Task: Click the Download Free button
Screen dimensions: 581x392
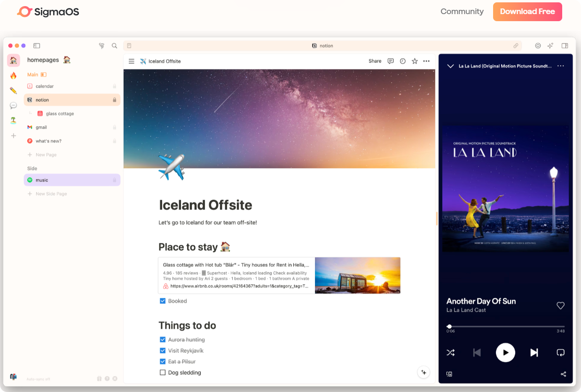Action: (x=527, y=12)
